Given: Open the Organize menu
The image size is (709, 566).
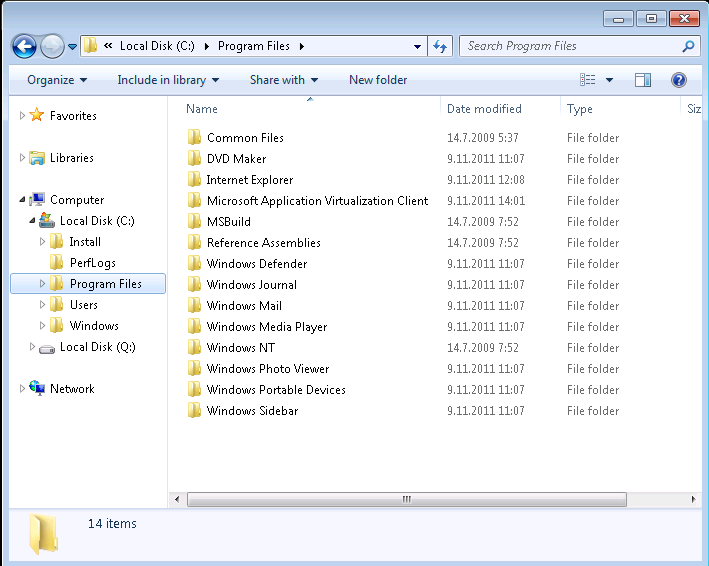Looking at the screenshot, I should (x=57, y=80).
